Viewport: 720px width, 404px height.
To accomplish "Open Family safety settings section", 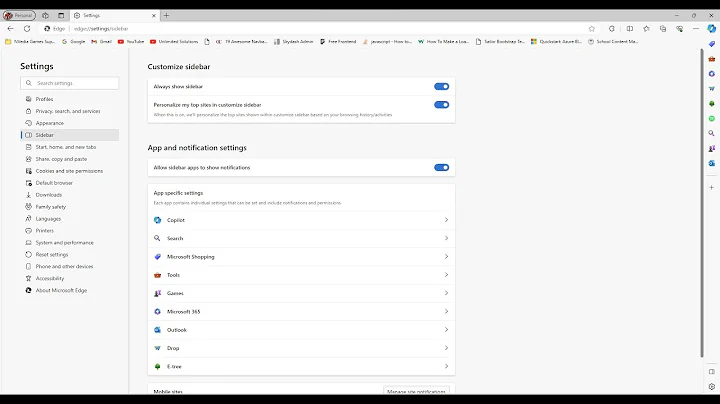I will 70,207.
